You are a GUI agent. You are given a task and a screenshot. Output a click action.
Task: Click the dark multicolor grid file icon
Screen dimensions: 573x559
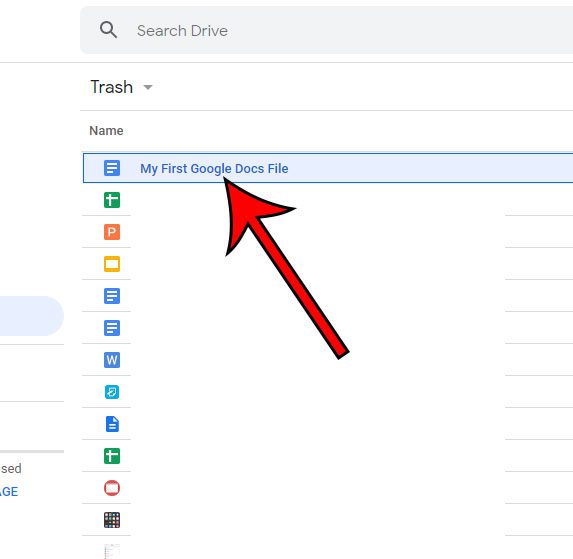coord(112,520)
